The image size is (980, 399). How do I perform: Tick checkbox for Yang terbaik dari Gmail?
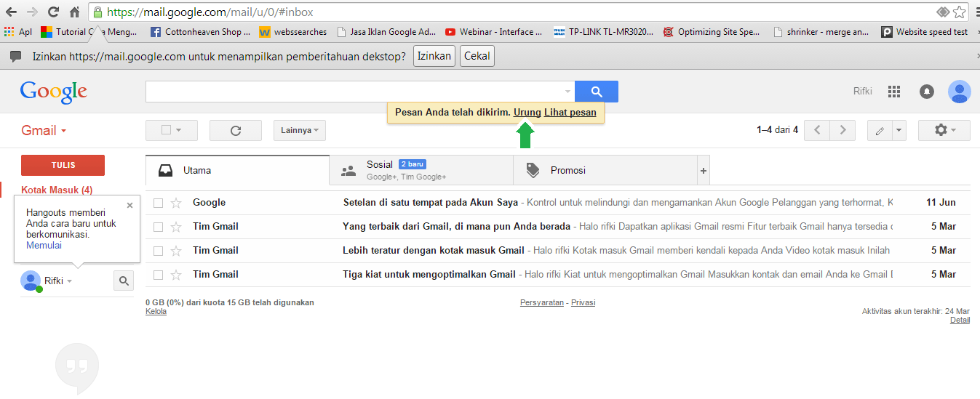tap(158, 227)
